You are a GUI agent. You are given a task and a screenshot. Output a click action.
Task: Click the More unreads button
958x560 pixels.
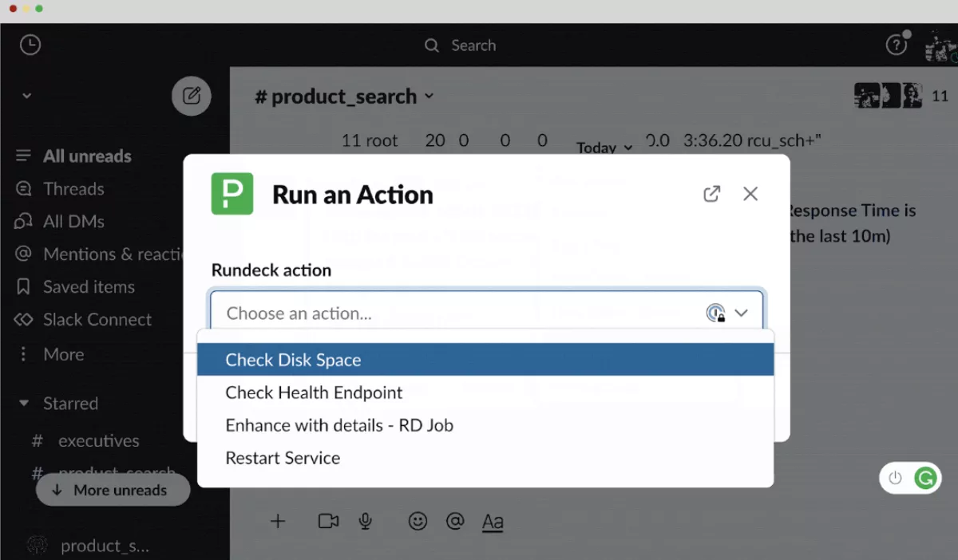tap(113, 491)
